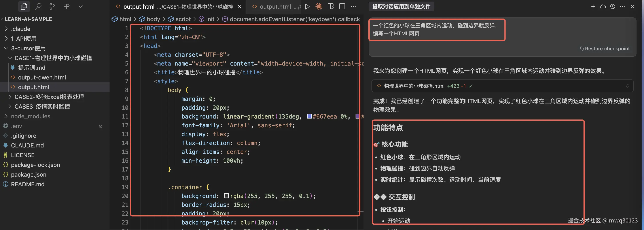
Task: Click the 提取对话应用到单独文件 button
Action: (x=401, y=6)
